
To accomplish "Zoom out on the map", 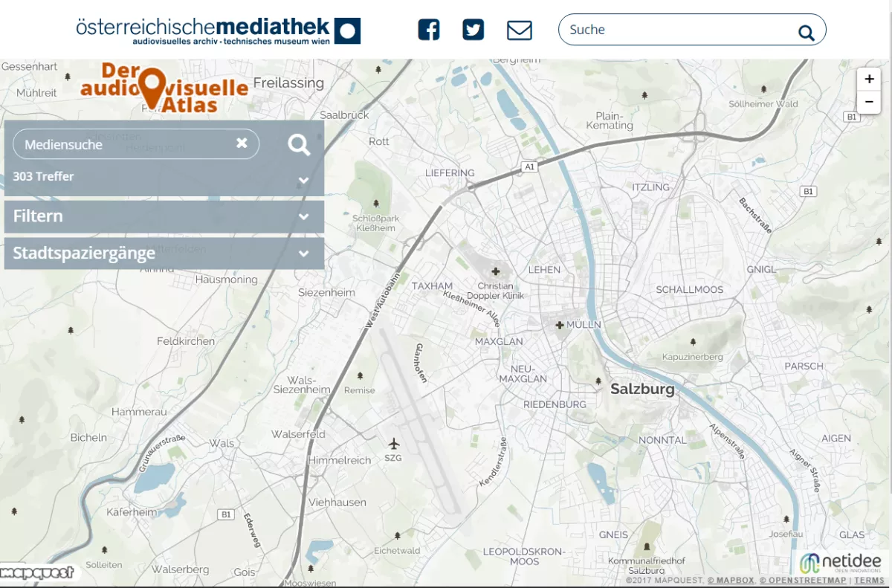I will (868, 101).
